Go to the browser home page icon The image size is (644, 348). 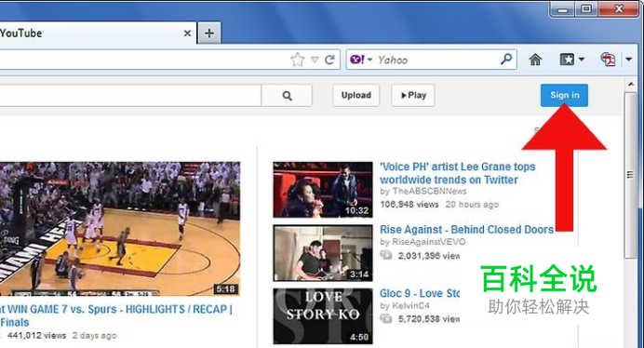pyautogui.click(x=535, y=60)
